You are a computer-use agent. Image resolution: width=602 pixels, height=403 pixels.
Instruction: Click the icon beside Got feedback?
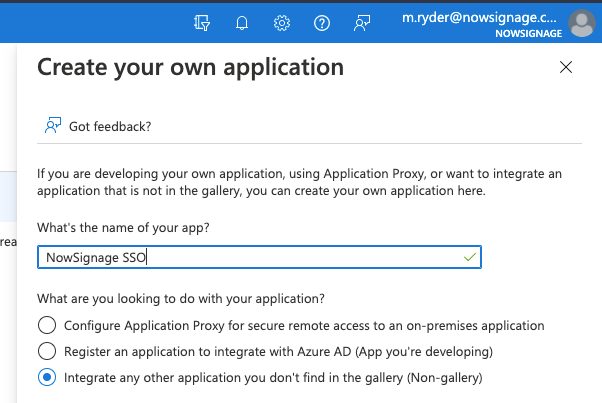pyautogui.click(x=52, y=126)
